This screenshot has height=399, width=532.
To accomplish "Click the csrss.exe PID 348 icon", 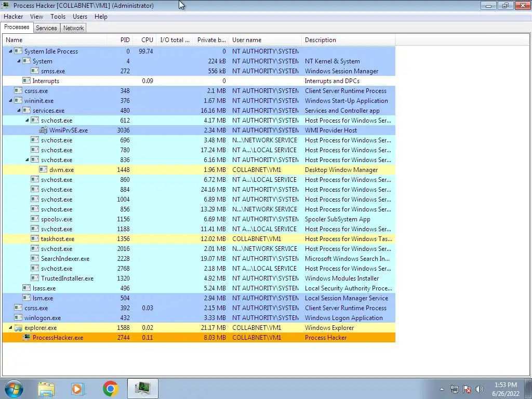I will [x=18, y=90].
